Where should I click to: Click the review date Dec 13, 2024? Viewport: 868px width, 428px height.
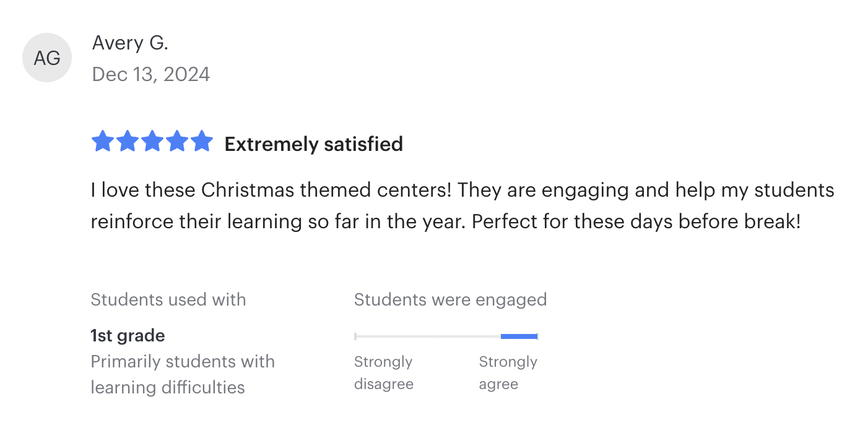151,74
